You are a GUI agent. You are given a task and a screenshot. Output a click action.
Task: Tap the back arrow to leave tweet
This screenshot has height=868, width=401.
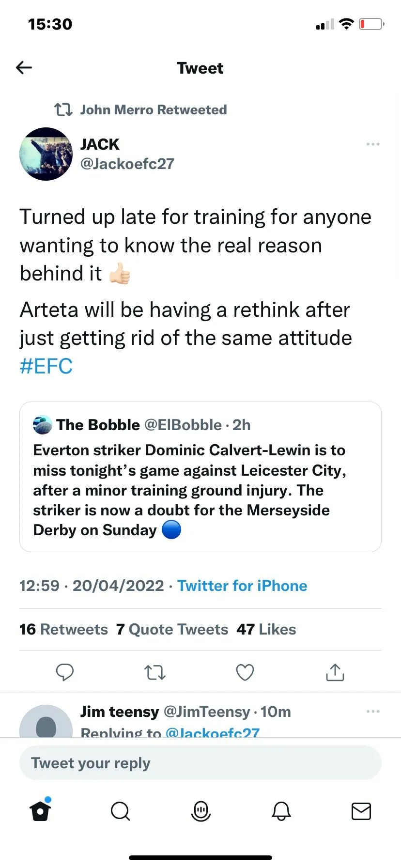tap(24, 68)
